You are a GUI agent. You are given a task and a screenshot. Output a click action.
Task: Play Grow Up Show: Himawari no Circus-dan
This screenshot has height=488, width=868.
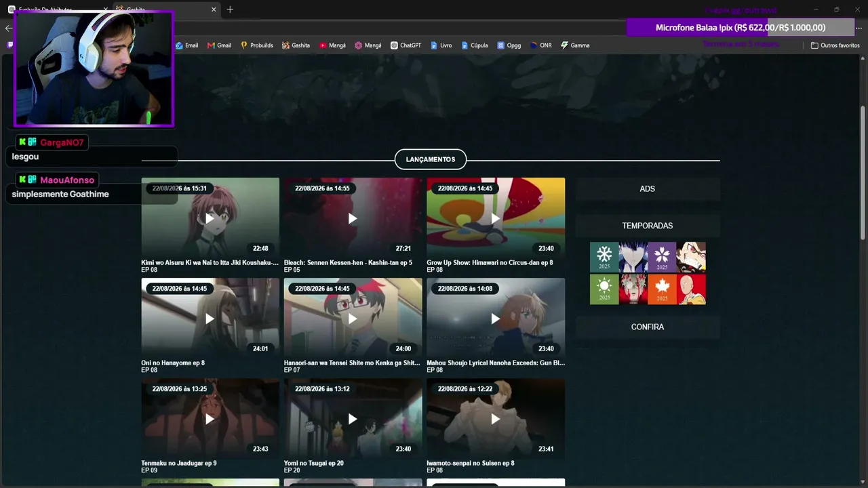coord(496,218)
